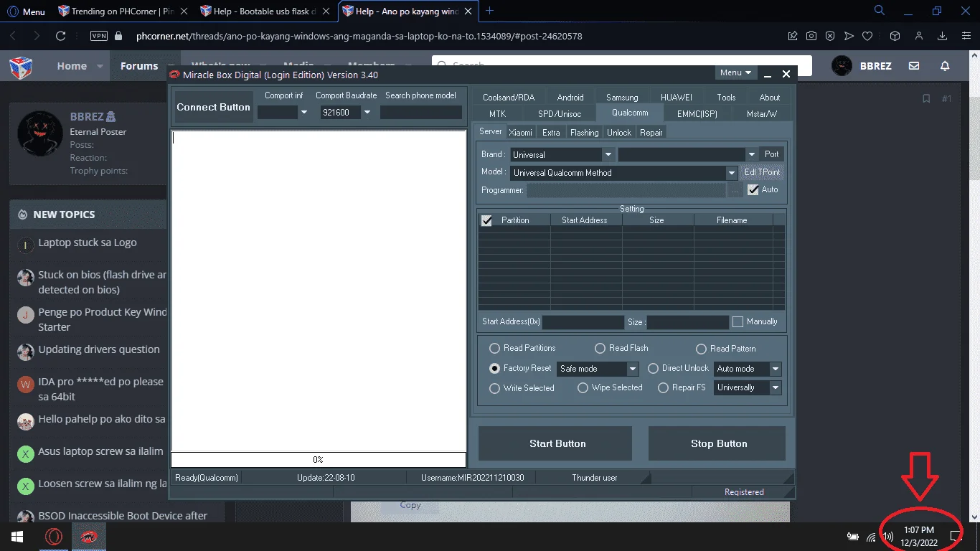Toggle the Auto programmer checkbox
Viewport: 980px width, 551px height.
753,190
